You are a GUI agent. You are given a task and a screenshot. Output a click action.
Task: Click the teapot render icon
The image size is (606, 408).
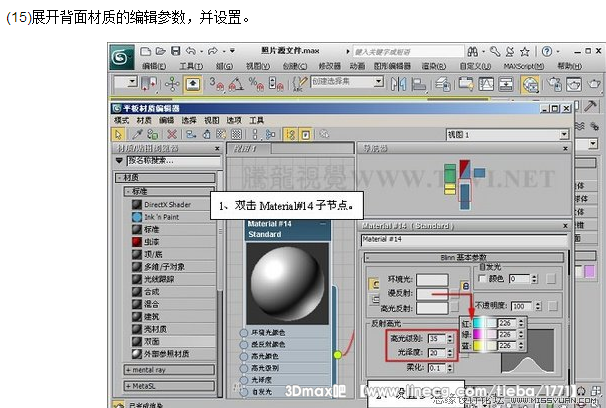coord(594,84)
